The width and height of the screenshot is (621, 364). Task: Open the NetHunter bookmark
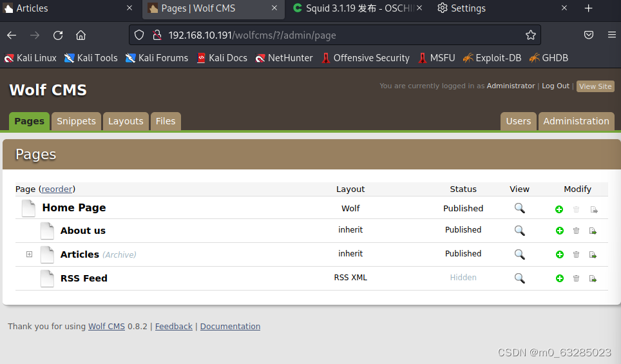point(284,58)
